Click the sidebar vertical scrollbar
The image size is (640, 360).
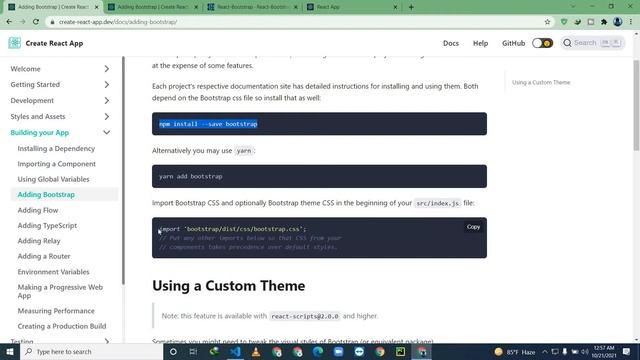pyautogui.click(x=123, y=171)
